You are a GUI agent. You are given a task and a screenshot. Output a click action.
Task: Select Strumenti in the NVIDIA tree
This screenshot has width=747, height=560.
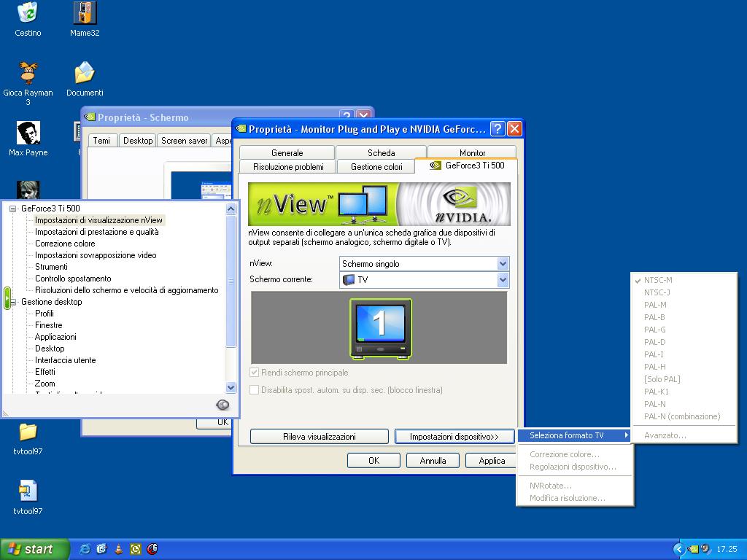click(x=52, y=267)
